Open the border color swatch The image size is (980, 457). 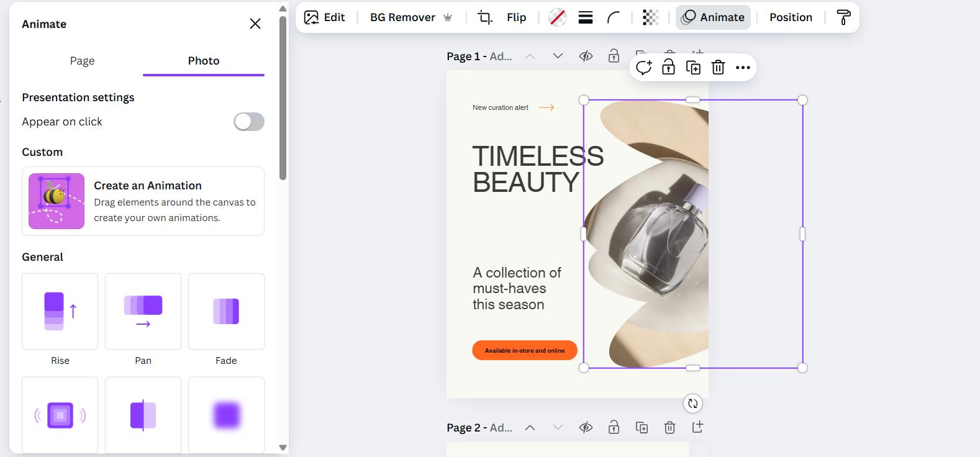point(557,17)
